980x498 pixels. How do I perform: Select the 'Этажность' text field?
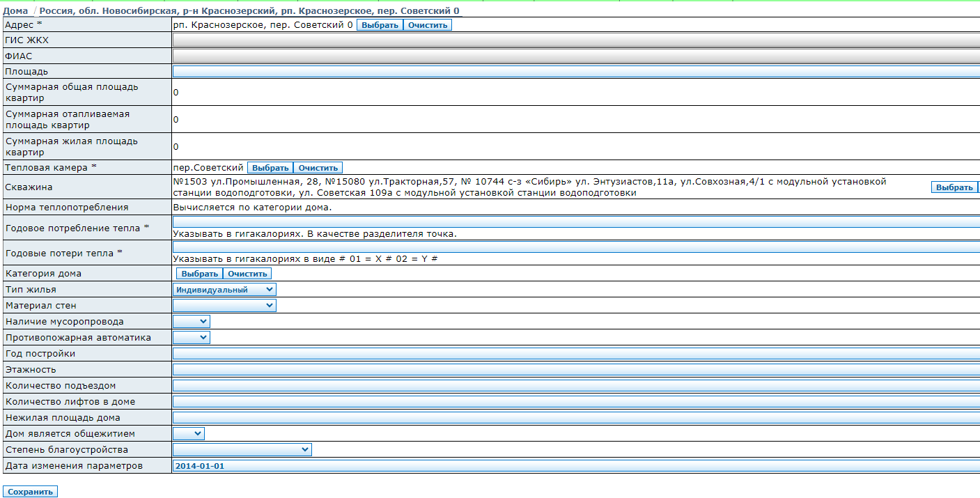coord(575,370)
